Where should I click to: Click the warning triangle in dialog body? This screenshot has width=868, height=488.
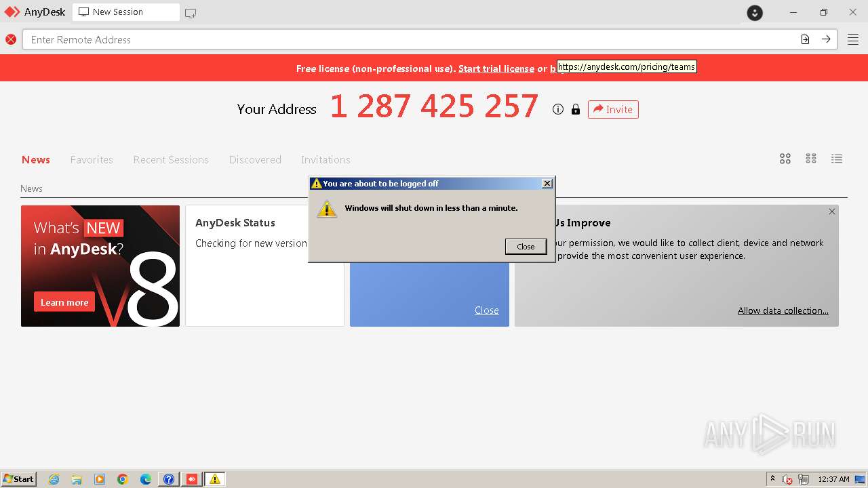click(327, 209)
